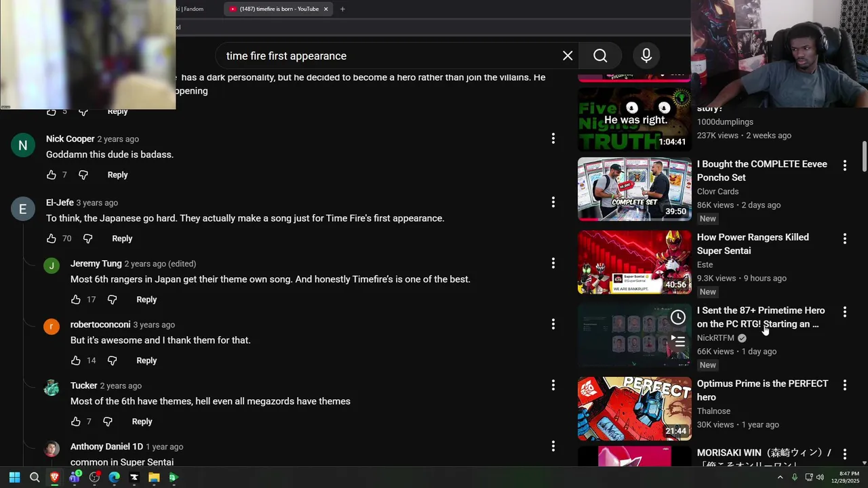
Task: Open the COMPLETE Eevee Poncho Set thumbnail
Action: tap(634, 189)
